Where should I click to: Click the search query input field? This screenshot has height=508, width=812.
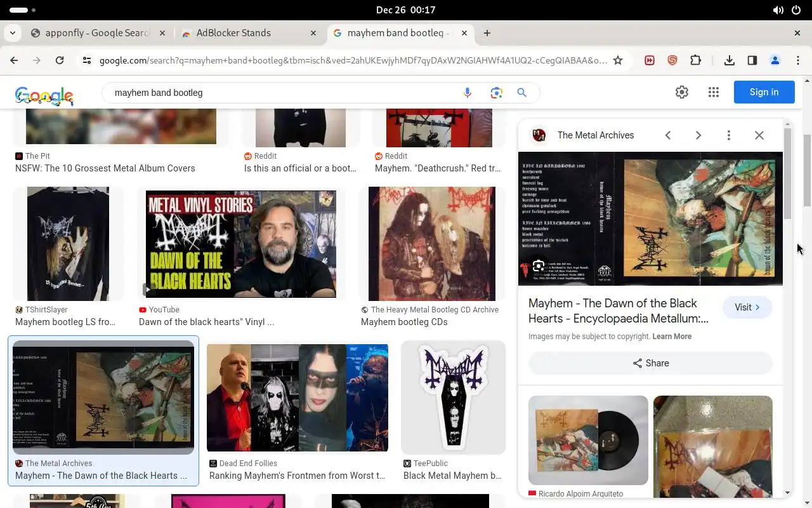coord(285,93)
